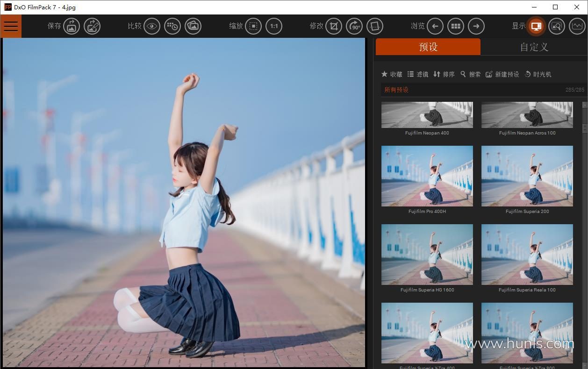Click the save image icon next to 保存

click(72, 26)
